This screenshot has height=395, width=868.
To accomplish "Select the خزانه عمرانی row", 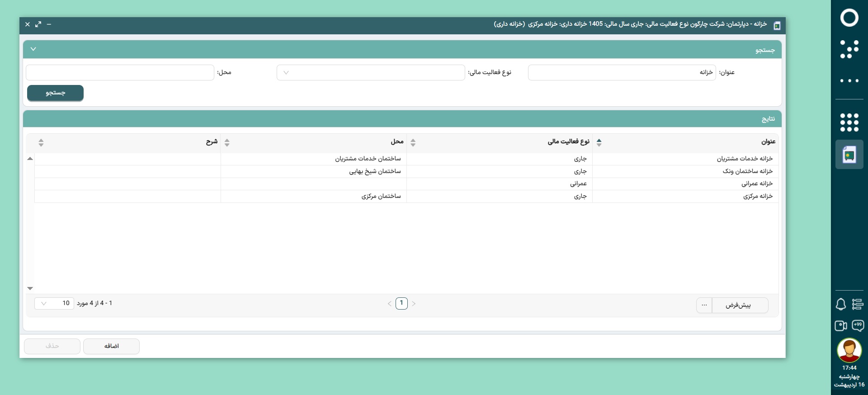I will [x=406, y=183].
